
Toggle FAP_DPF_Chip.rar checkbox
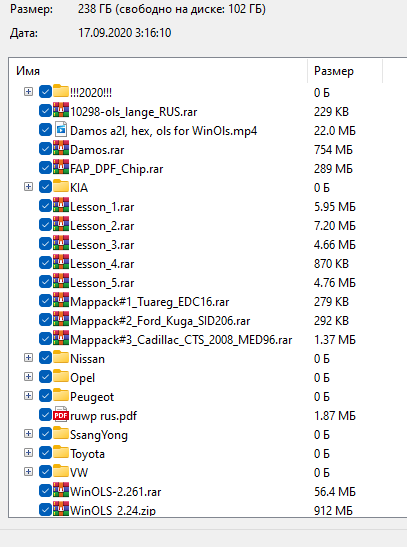coord(45,168)
